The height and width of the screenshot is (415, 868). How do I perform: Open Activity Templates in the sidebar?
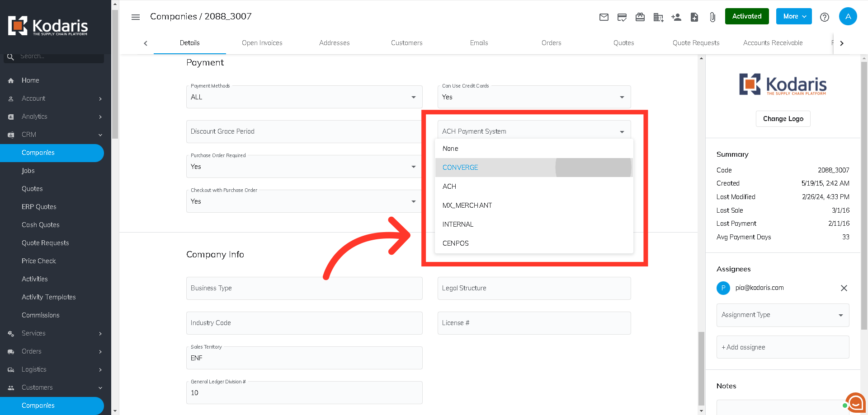(x=49, y=297)
